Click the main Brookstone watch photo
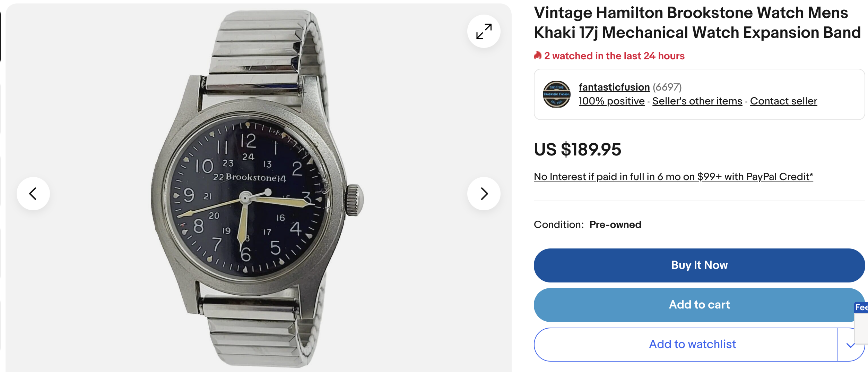Viewport: 868px width, 372px height. click(x=257, y=194)
